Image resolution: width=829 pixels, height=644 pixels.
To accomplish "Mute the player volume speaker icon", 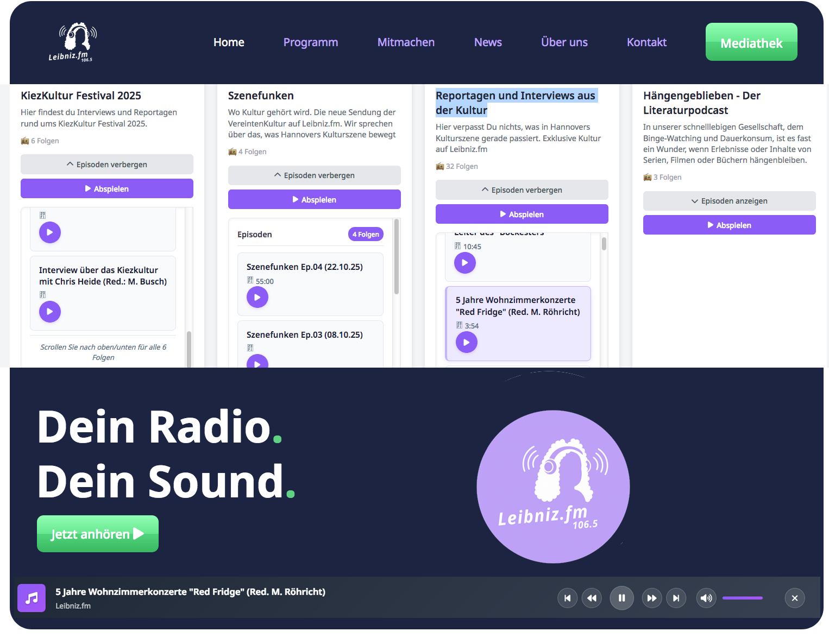I will (706, 598).
